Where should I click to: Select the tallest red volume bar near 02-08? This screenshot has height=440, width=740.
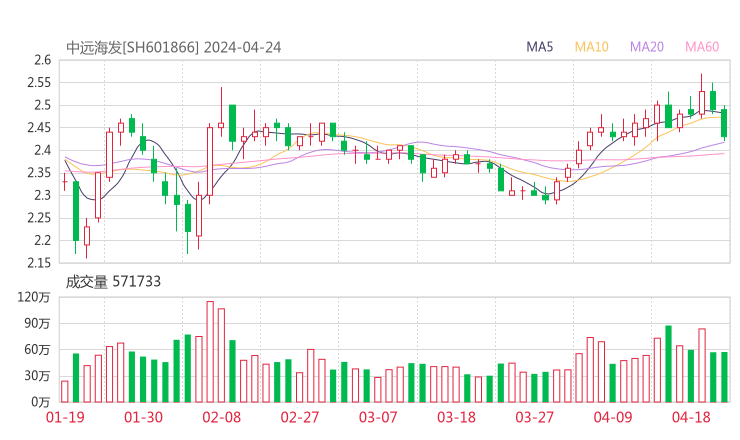(x=210, y=352)
